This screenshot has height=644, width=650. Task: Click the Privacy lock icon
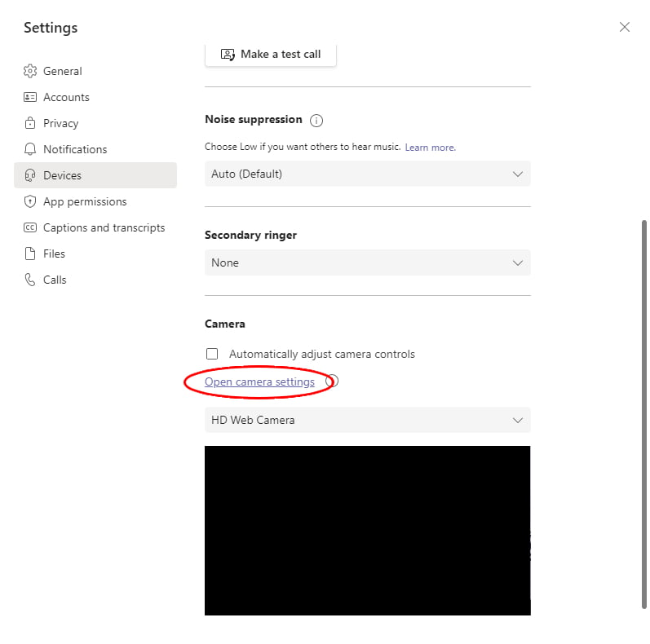click(30, 123)
